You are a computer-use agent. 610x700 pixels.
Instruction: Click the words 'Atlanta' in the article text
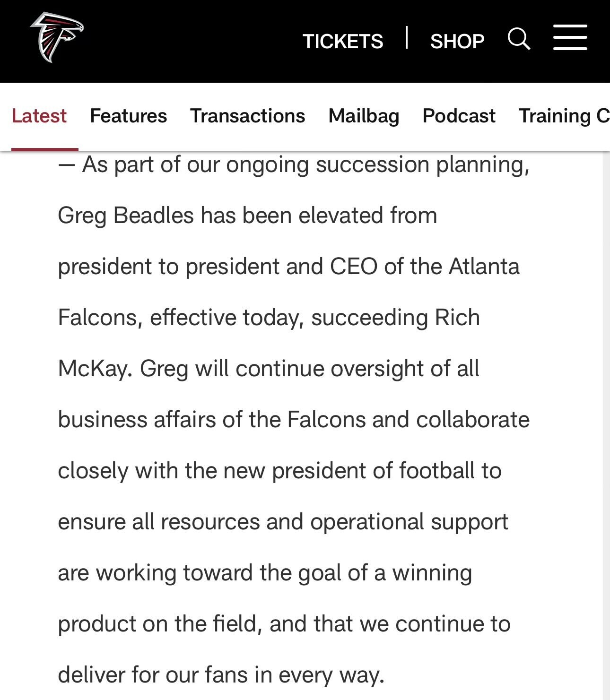pos(484,267)
